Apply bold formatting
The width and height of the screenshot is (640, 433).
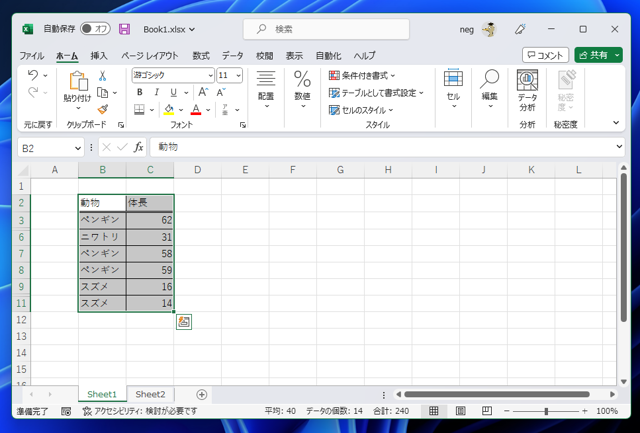[x=140, y=92]
